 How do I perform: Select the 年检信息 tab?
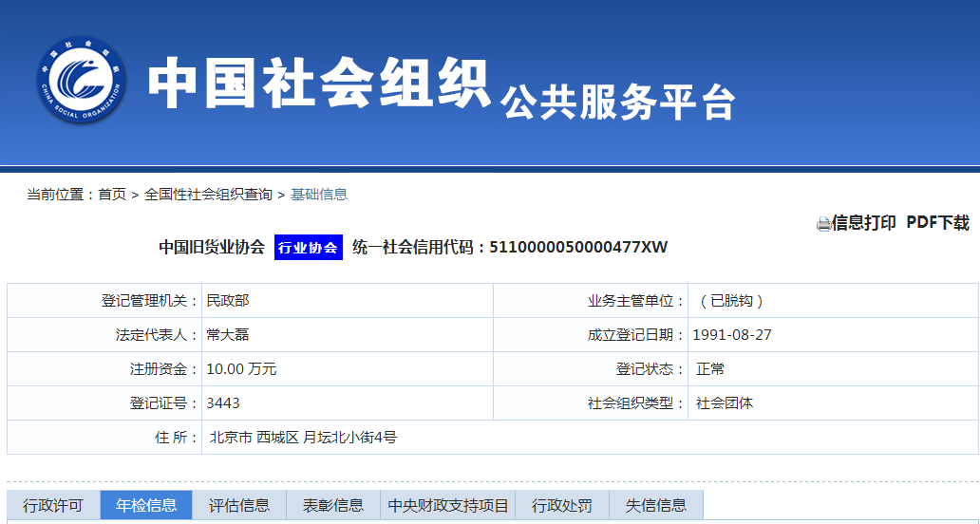tap(146, 505)
